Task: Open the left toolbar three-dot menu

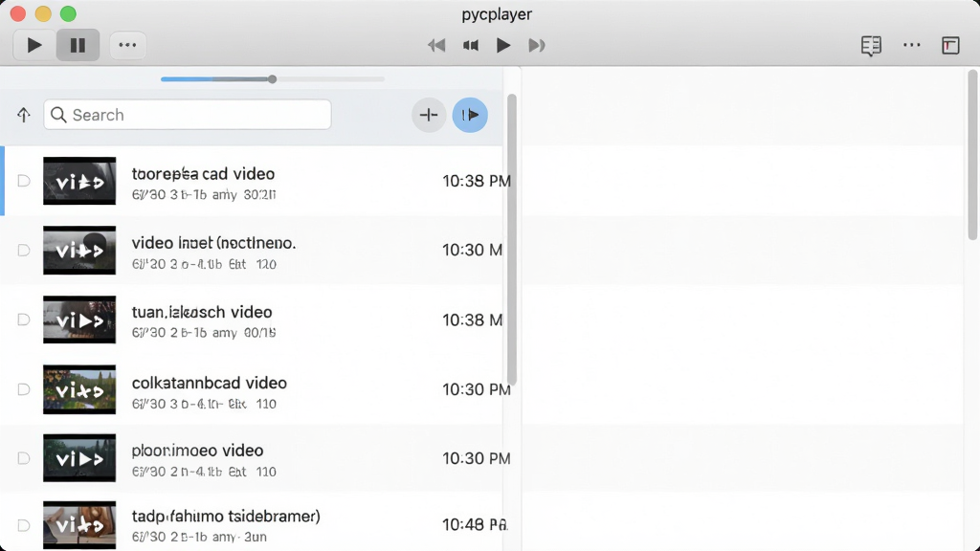Action: [x=127, y=45]
